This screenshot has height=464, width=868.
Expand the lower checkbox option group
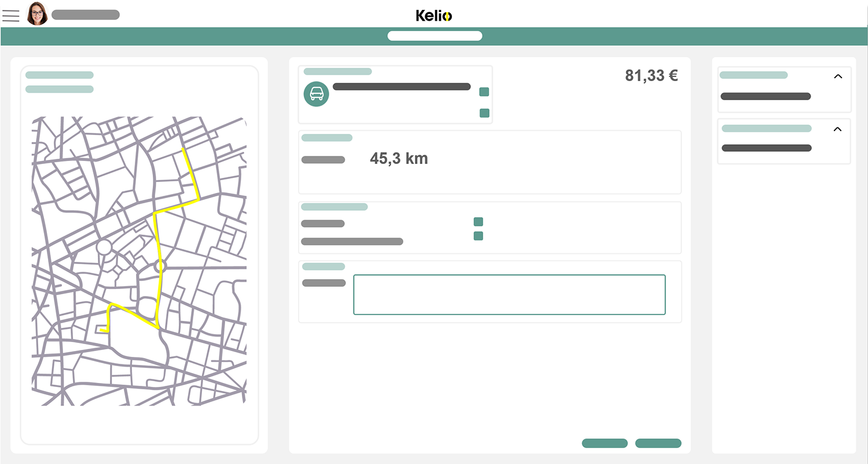478,236
